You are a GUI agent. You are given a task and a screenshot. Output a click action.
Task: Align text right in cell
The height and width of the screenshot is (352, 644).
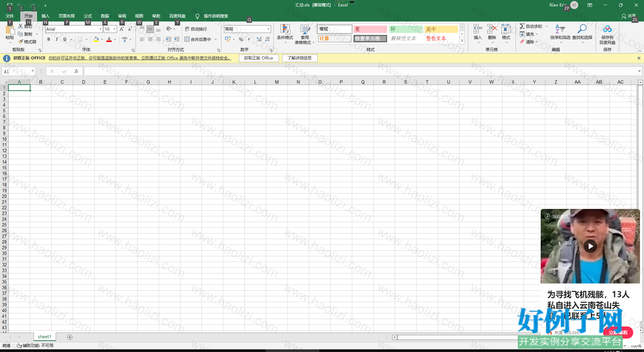click(158, 39)
